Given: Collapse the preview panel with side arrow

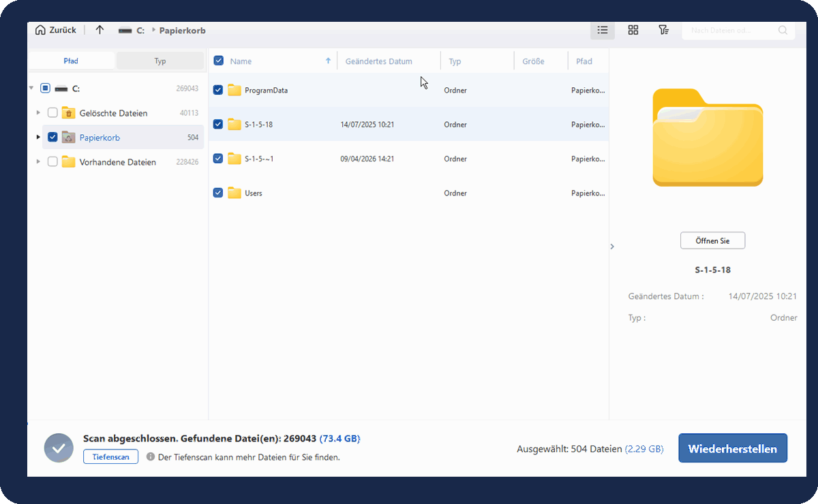Looking at the screenshot, I should (612, 247).
